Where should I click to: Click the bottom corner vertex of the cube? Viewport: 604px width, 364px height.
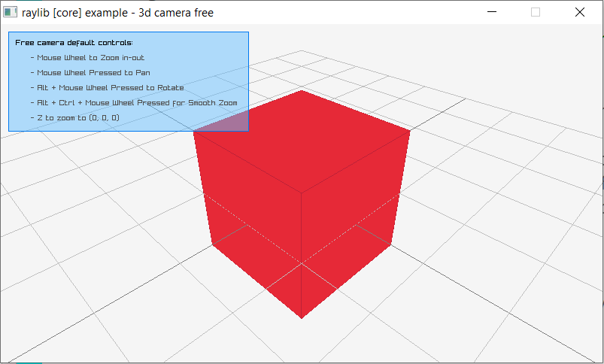click(x=302, y=317)
